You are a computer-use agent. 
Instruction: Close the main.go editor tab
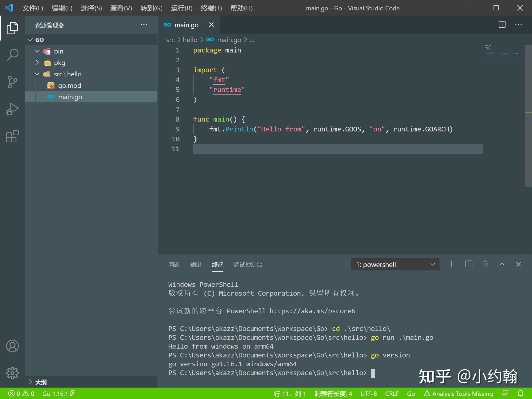pos(211,25)
